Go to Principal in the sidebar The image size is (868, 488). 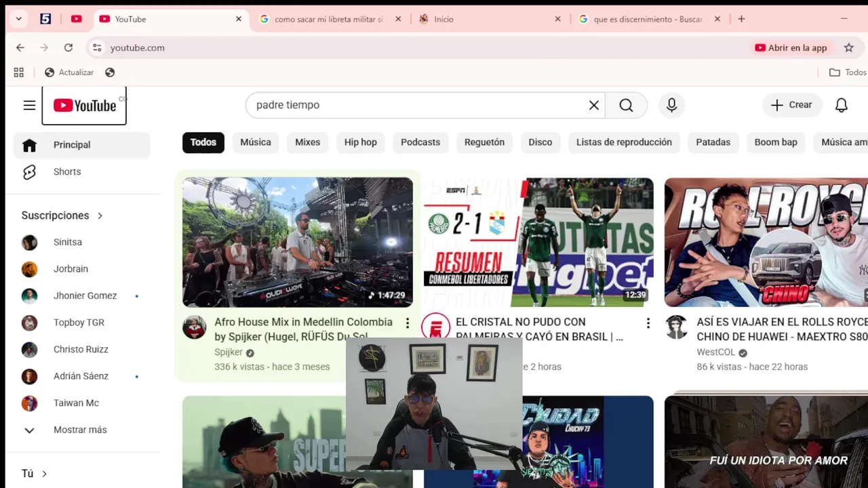coord(81,145)
